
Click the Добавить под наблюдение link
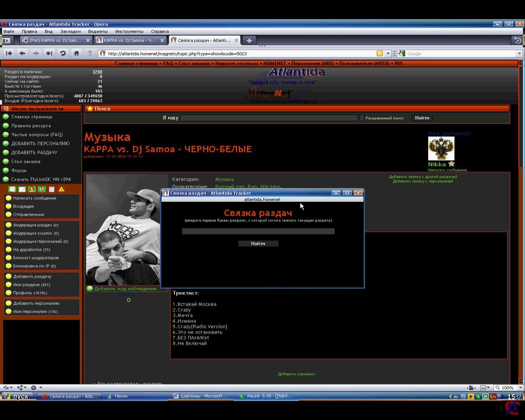pyautogui.click(x=125, y=289)
